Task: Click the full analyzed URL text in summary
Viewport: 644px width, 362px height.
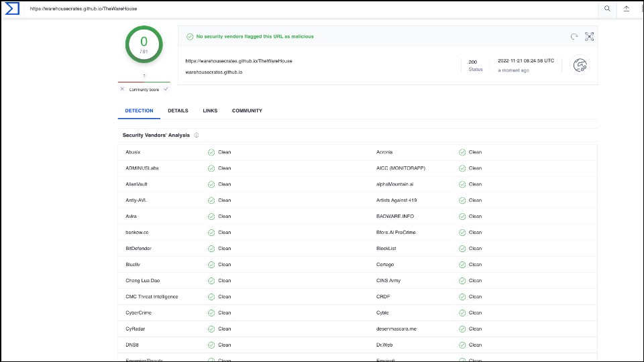Action: (239, 61)
